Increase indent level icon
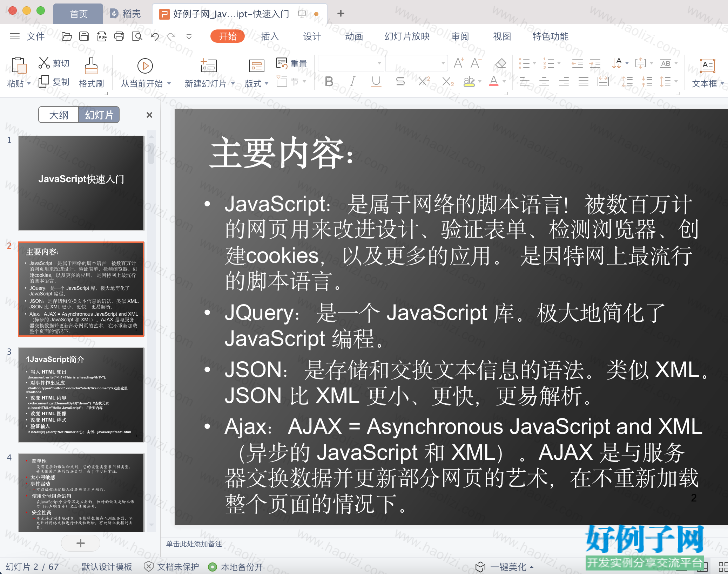The width and height of the screenshot is (728, 574). point(595,63)
